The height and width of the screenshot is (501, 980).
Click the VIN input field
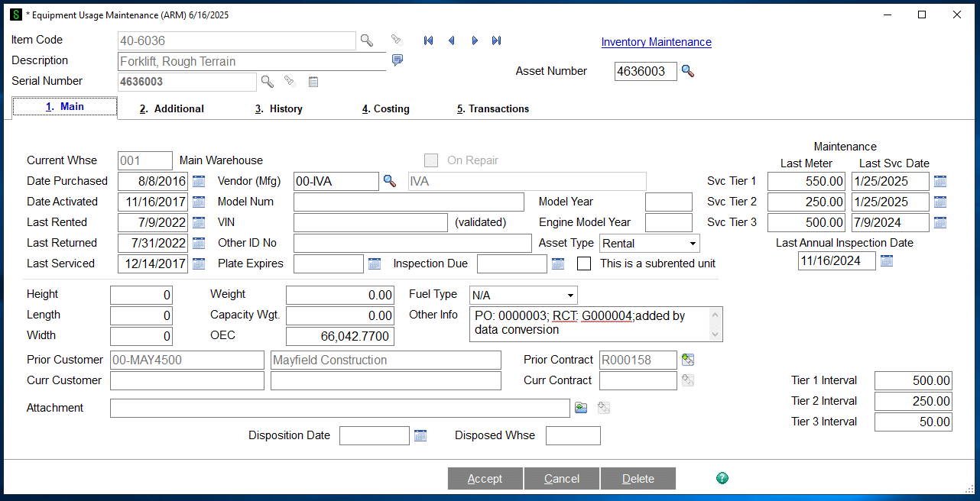(371, 222)
